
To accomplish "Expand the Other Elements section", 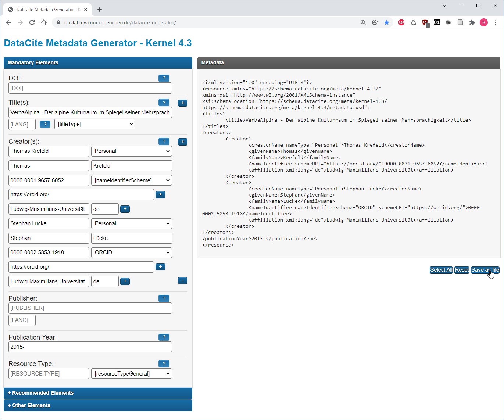I will pyautogui.click(x=98, y=405).
